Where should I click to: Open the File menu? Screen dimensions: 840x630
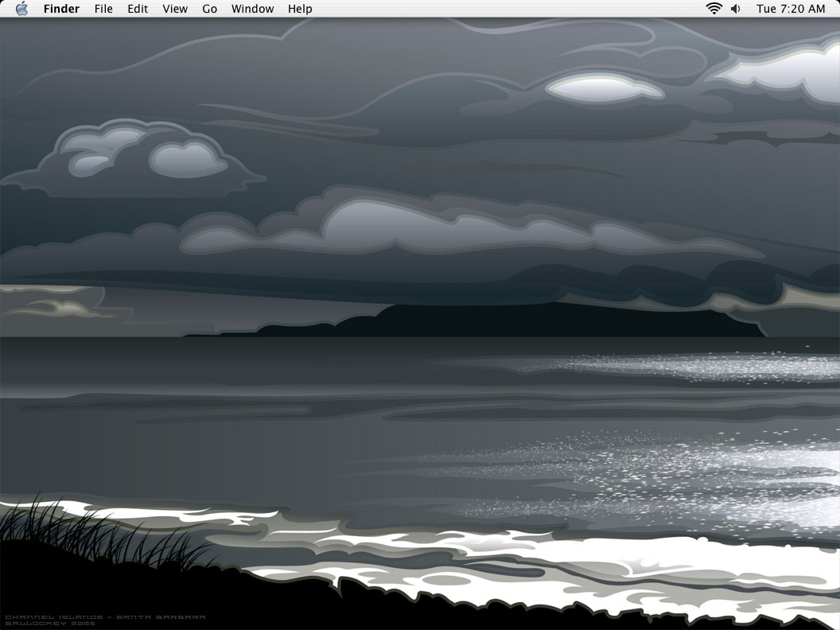103,9
